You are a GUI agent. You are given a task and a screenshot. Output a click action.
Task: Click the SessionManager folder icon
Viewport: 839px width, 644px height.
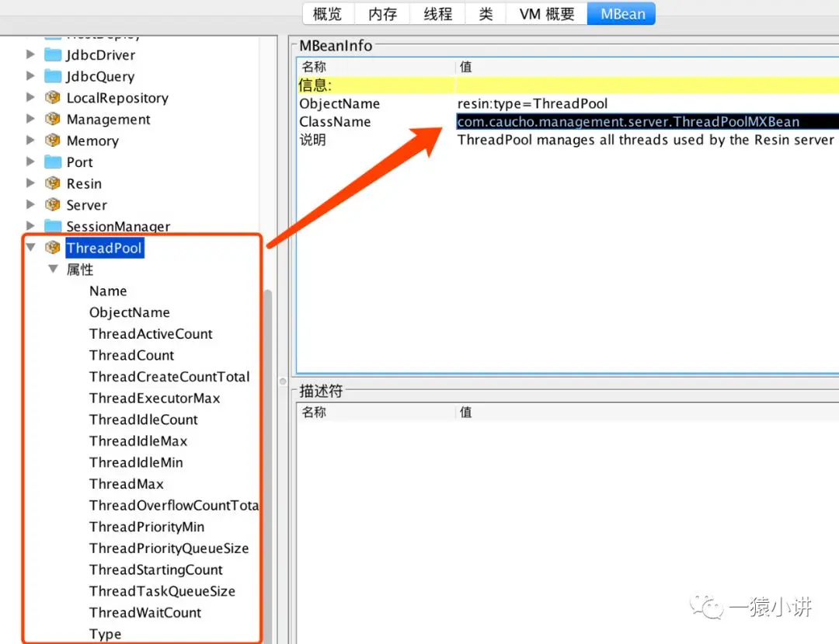pyautogui.click(x=53, y=226)
